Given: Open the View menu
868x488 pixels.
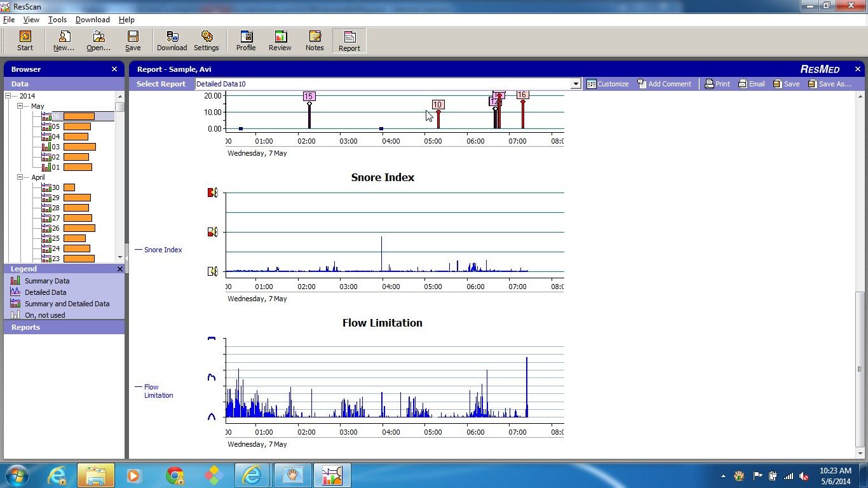Looking at the screenshot, I should 31,20.
